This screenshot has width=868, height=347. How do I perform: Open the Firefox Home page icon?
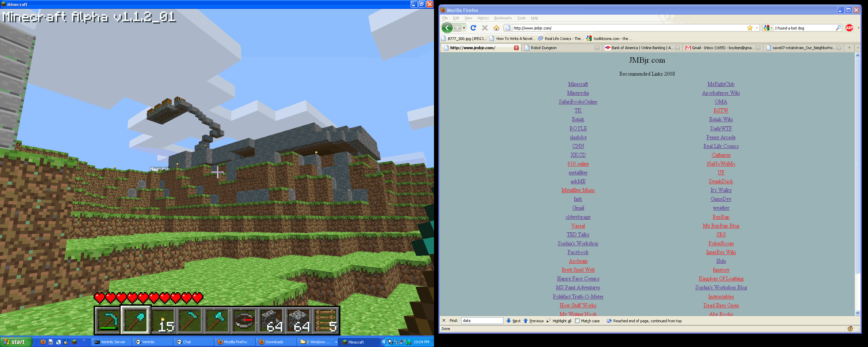tap(496, 28)
